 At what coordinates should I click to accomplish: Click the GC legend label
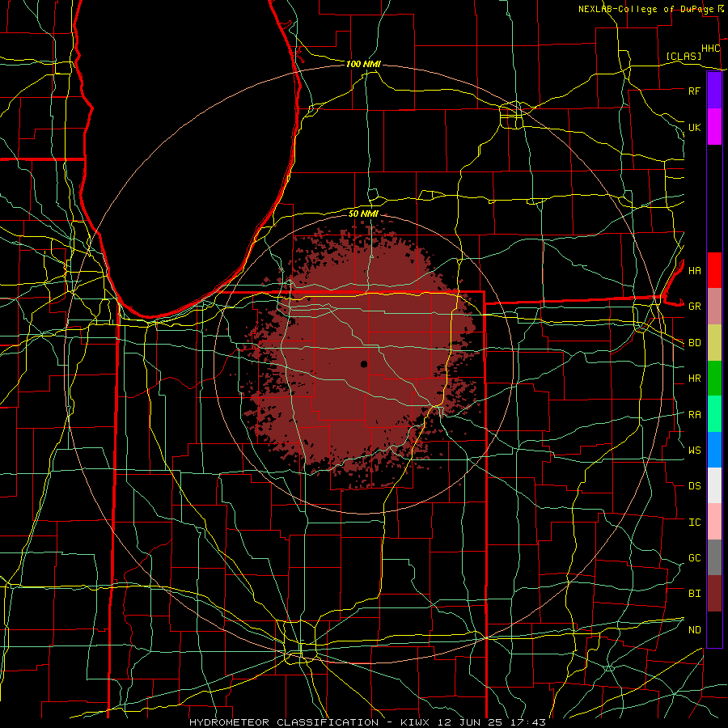[694, 558]
